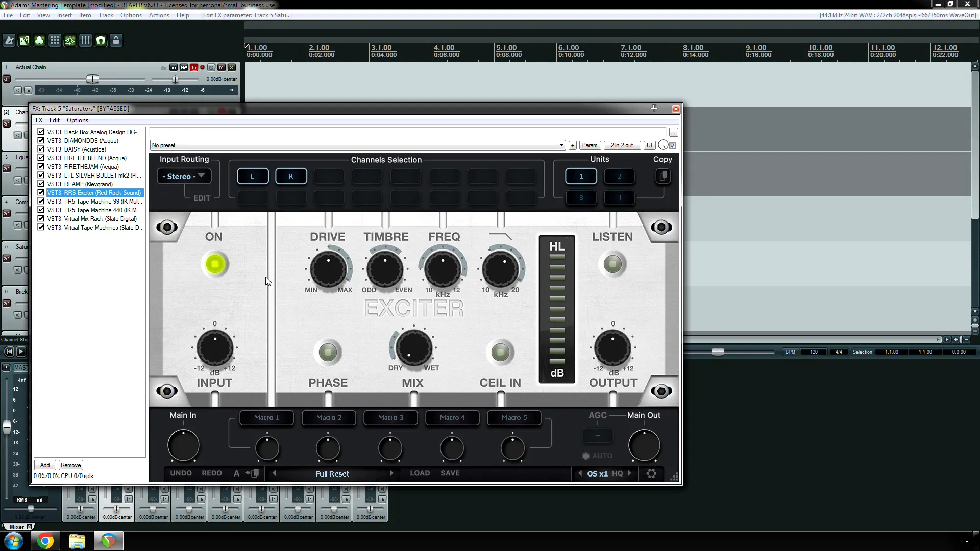
Task: Toggle the plugin bypass checkbox near UI button
Action: (673, 145)
